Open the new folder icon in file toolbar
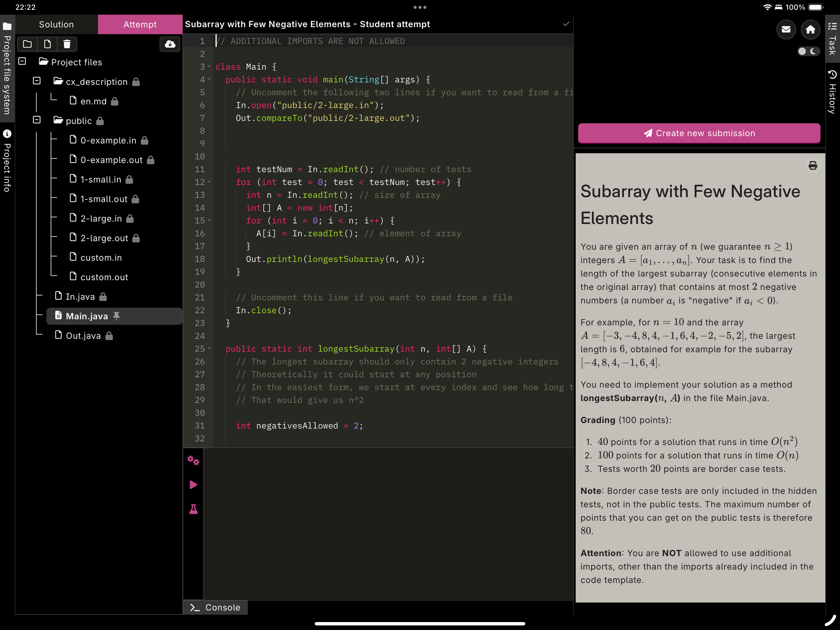 [x=27, y=44]
